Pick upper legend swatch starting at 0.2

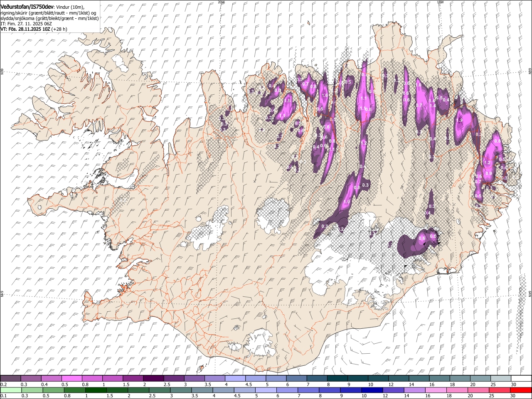pos(10,379)
